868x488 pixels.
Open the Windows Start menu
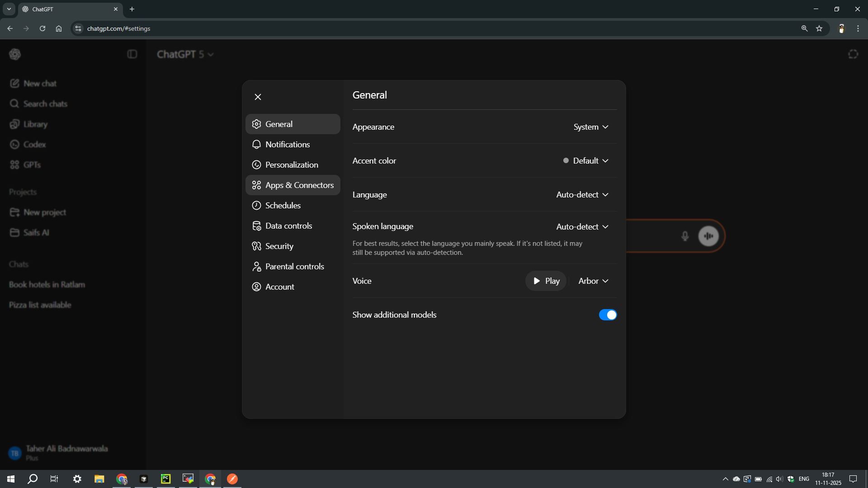[x=11, y=479]
